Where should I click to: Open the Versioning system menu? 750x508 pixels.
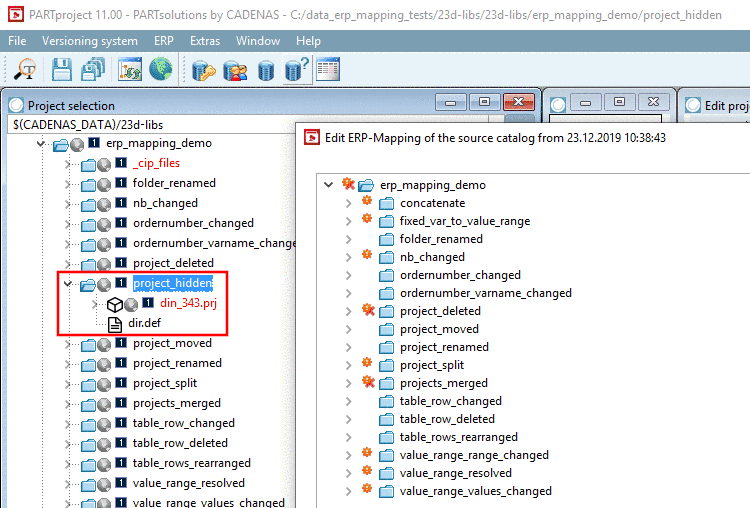[90, 41]
